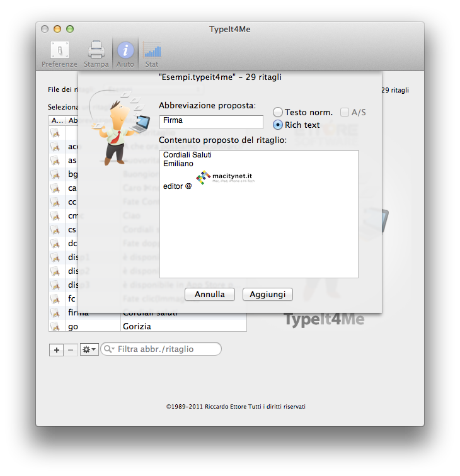
Task: Click the 'Cordiali Saluti' text in the clipping
Action: click(x=187, y=155)
